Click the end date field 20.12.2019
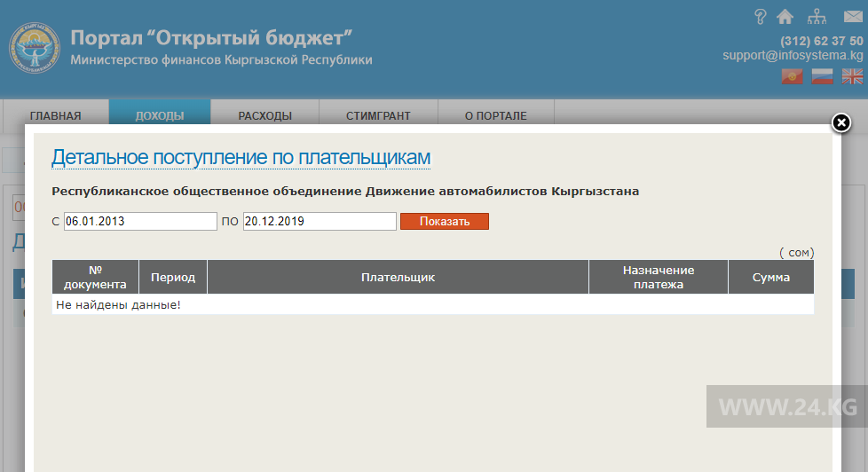Screen dimensions: 868x472 coord(320,222)
